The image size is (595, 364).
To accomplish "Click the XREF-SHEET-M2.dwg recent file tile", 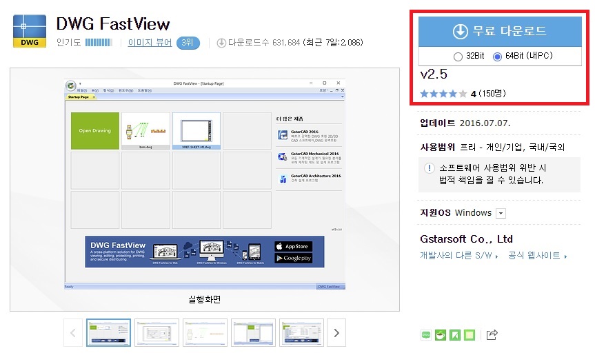I will (196, 130).
